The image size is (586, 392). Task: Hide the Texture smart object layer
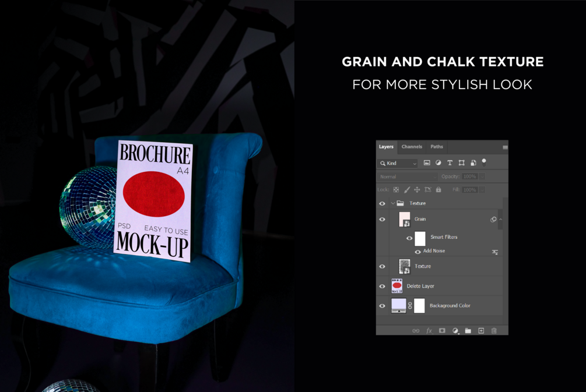point(382,267)
